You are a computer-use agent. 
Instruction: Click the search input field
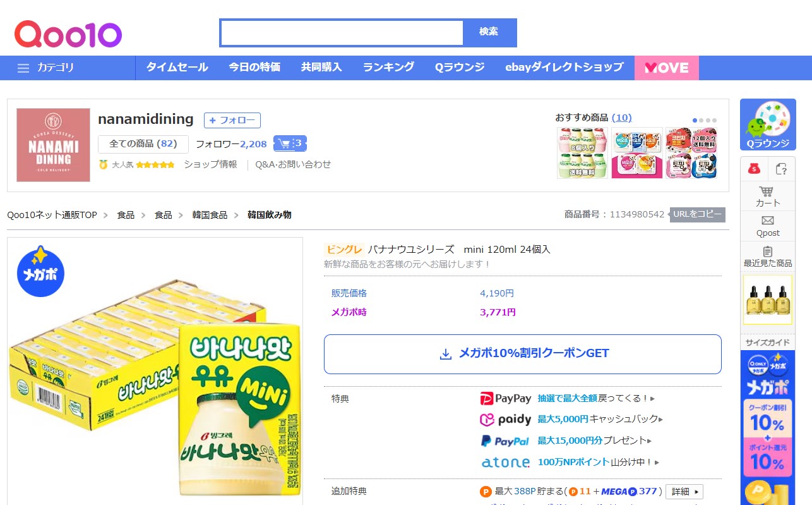click(342, 33)
